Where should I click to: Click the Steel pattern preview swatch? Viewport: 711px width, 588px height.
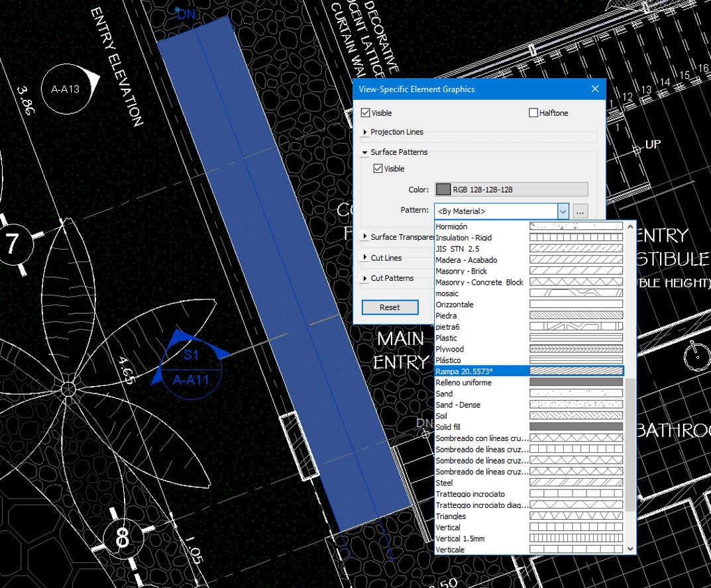[575, 483]
